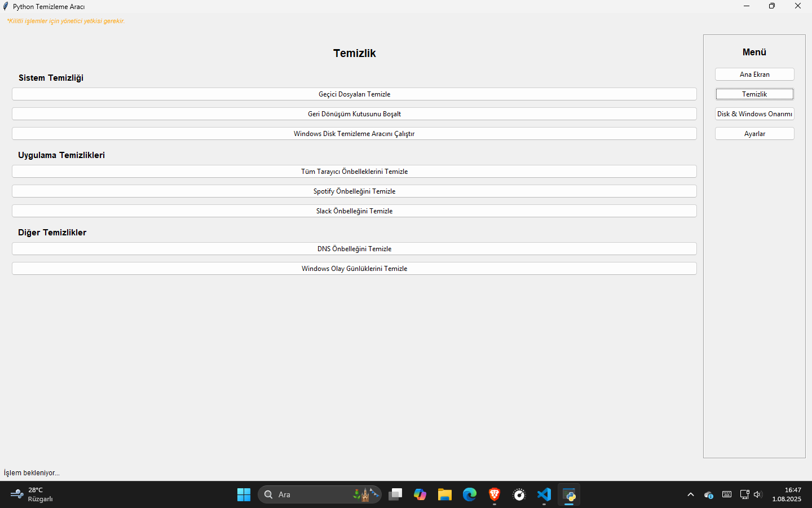This screenshot has height=508, width=812.
Task: Click Slack Önbelleğini Temizle button
Action: tap(354, 211)
